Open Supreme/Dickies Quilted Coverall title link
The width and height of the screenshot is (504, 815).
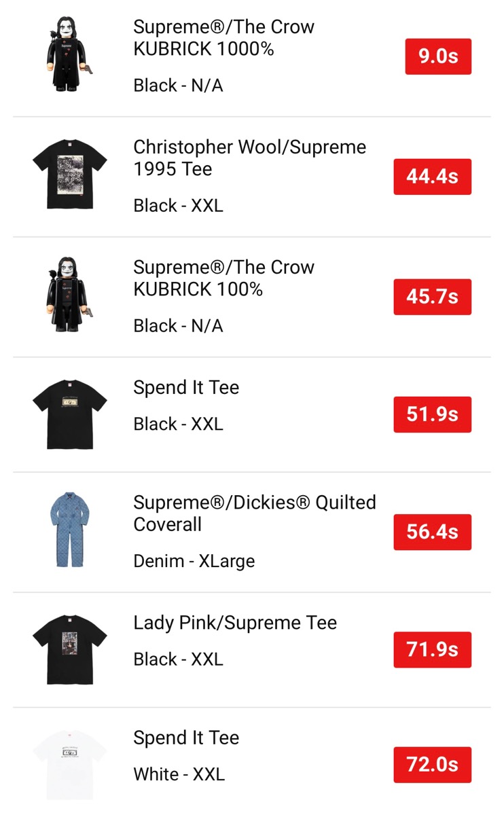pos(254,513)
